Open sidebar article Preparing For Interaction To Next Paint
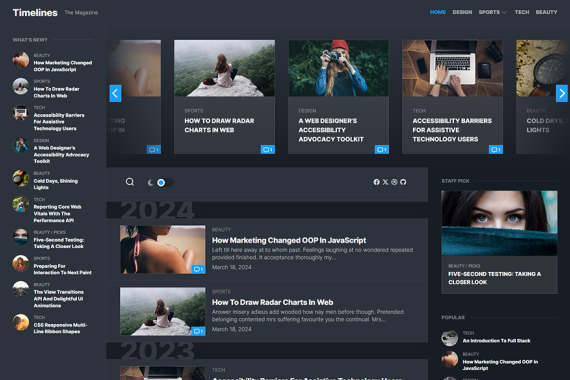The width and height of the screenshot is (570, 380). click(x=63, y=269)
